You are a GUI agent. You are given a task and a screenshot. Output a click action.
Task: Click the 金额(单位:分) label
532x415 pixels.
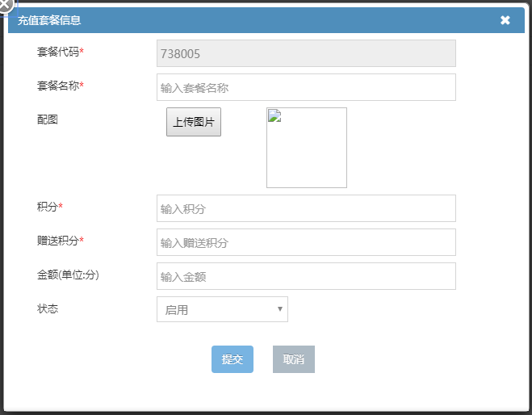(x=68, y=275)
